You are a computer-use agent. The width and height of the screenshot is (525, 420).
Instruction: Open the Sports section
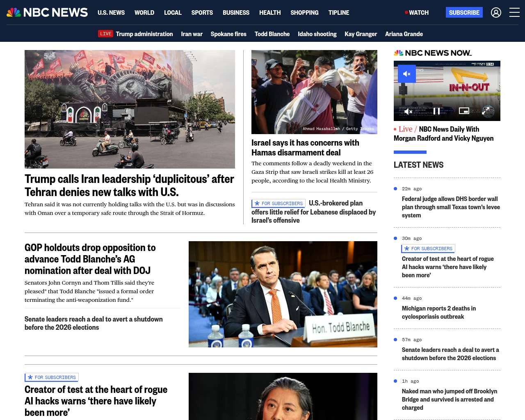pos(202,13)
